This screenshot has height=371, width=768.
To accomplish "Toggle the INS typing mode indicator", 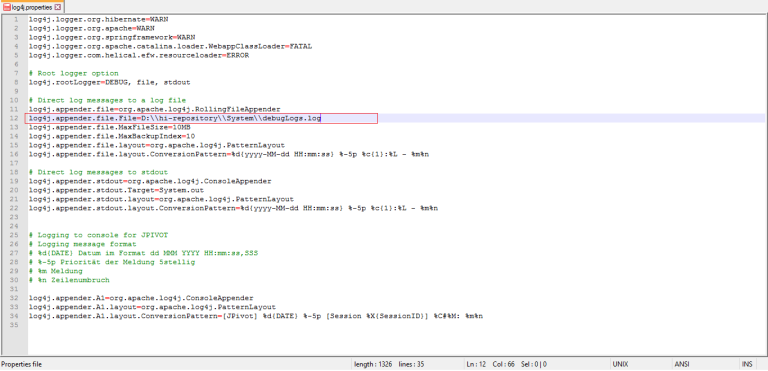I will (x=747, y=364).
